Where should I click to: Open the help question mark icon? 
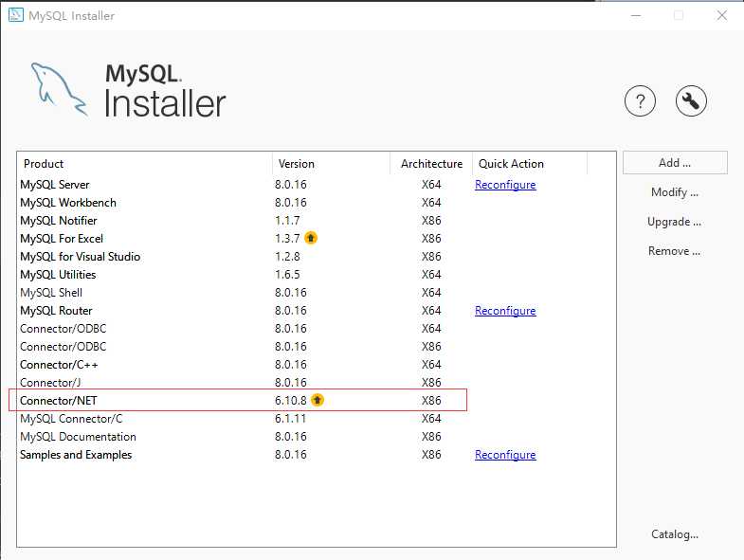coord(640,100)
